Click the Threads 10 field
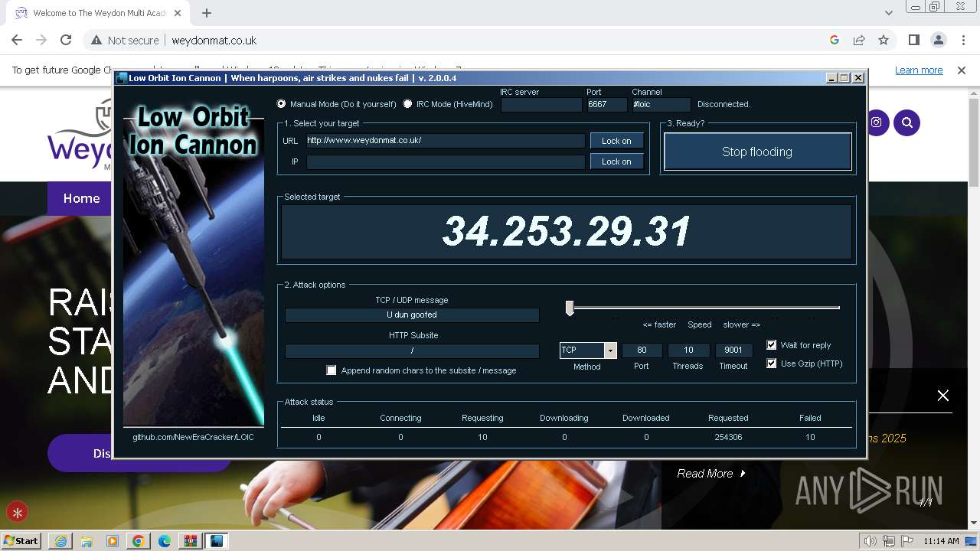The height and width of the screenshot is (551, 980). tap(688, 350)
